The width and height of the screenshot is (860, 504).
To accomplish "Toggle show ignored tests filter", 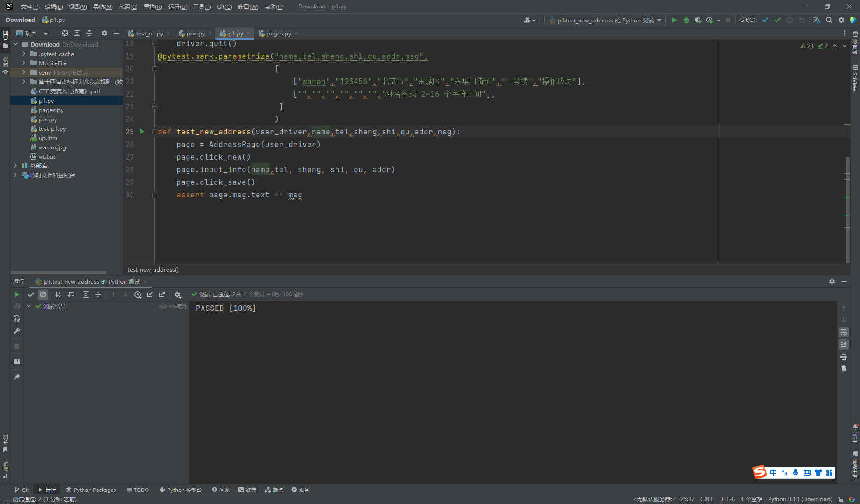I will pyautogui.click(x=43, y=294).
